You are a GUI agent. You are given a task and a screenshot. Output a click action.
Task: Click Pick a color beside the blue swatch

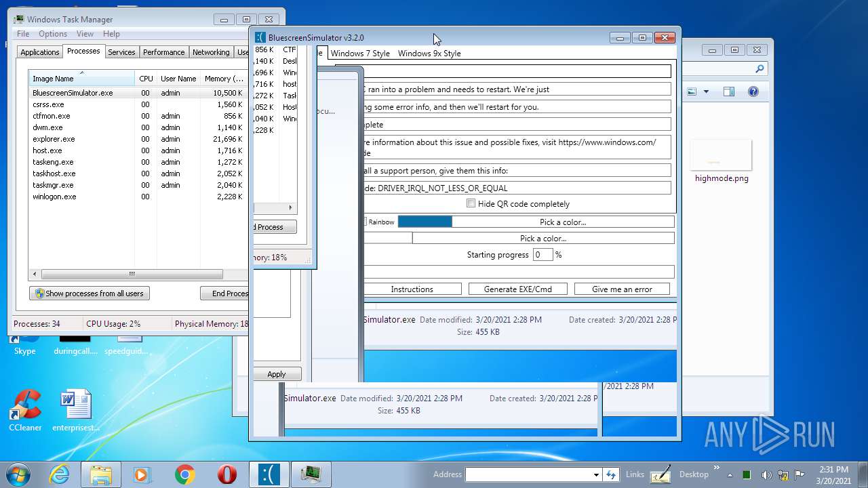(x=563, y=222)
